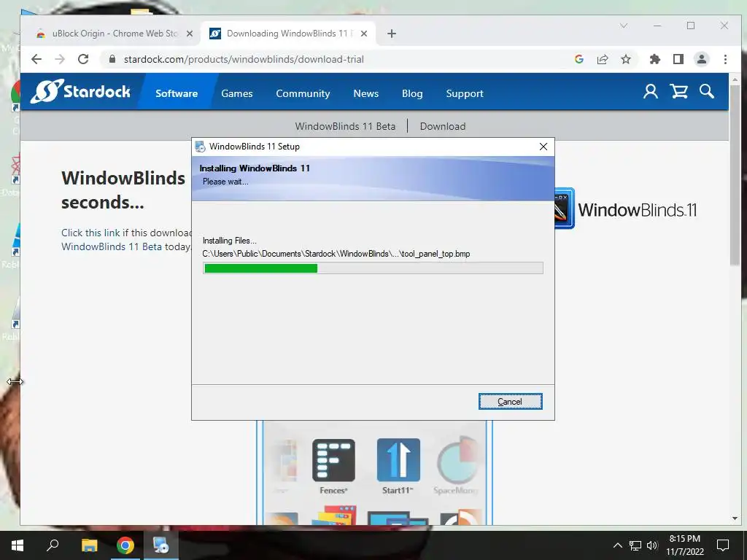
Task: Click the address bar URL field
Action: tap(333, 59)
